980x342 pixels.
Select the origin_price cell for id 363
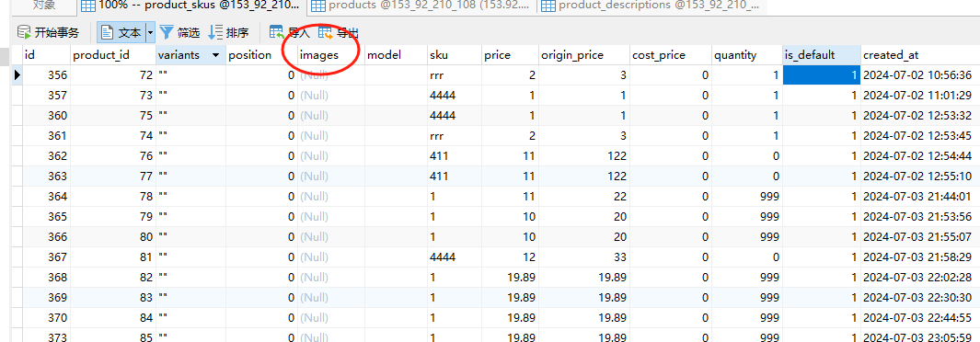(x=584, y=176)
